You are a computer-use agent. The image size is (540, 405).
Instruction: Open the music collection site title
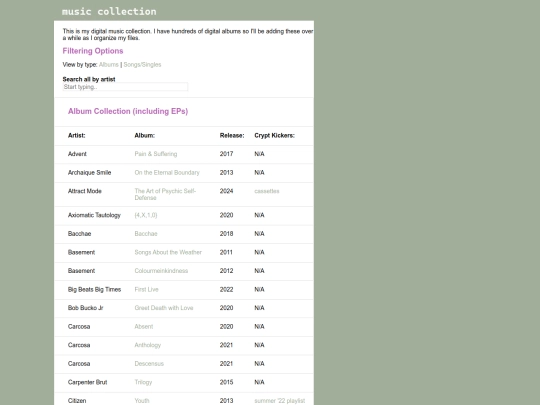pyautogui.click(x=109, y=11)
